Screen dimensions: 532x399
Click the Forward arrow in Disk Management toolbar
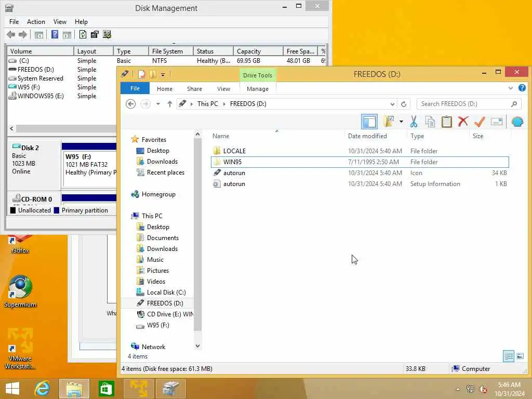click(23, 35)
